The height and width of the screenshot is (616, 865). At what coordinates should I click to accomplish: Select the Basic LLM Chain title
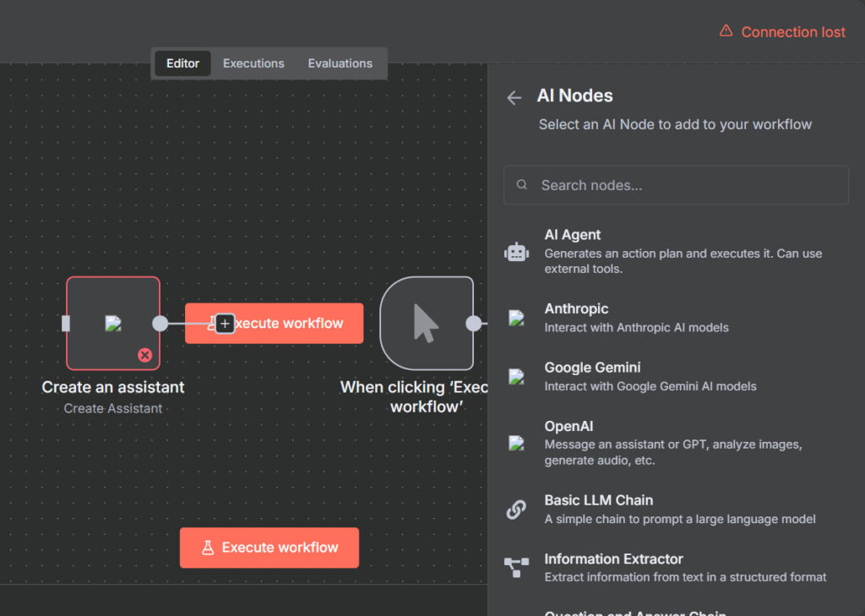[599, 500]
